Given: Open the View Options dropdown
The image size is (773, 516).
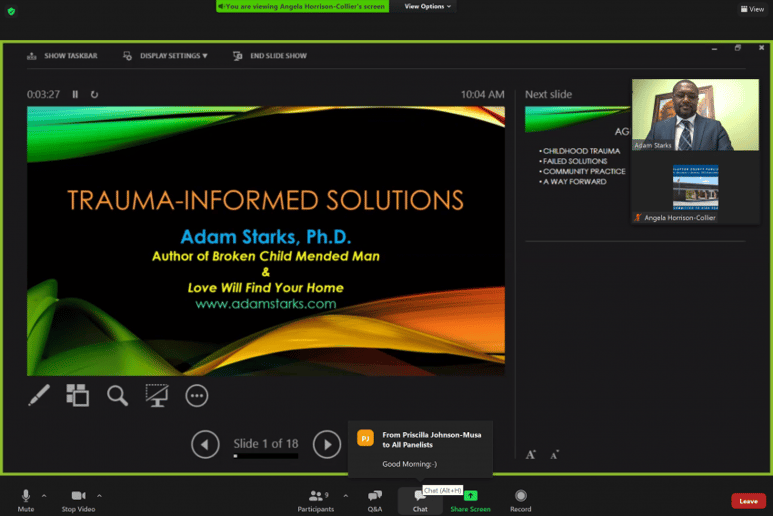Looking at the screenshot, I should 427,6.
